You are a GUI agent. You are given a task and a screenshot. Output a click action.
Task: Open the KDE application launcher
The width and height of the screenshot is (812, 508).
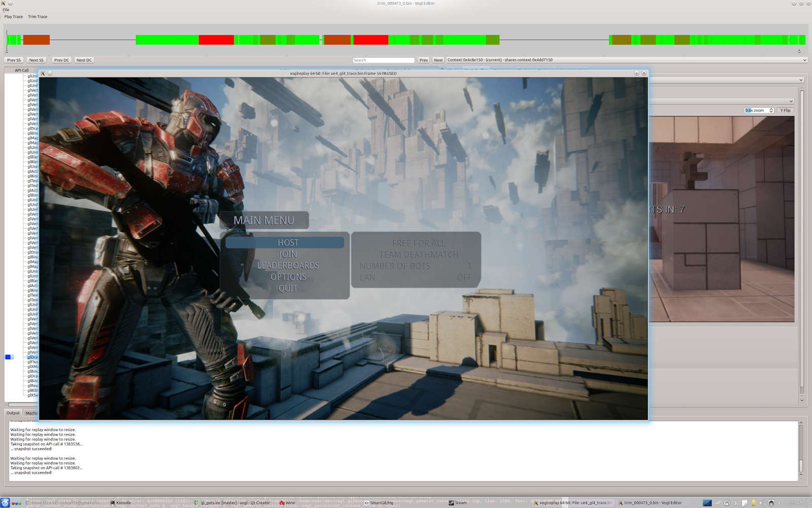[x=5, y=503]
